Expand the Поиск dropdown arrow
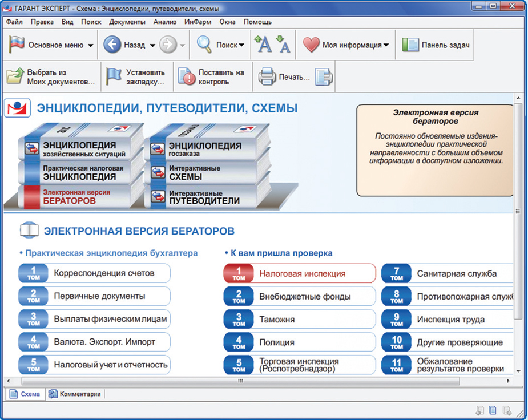The width and height of the screenshot is (528, 420). pyautogui.click(x=241, y=46)
